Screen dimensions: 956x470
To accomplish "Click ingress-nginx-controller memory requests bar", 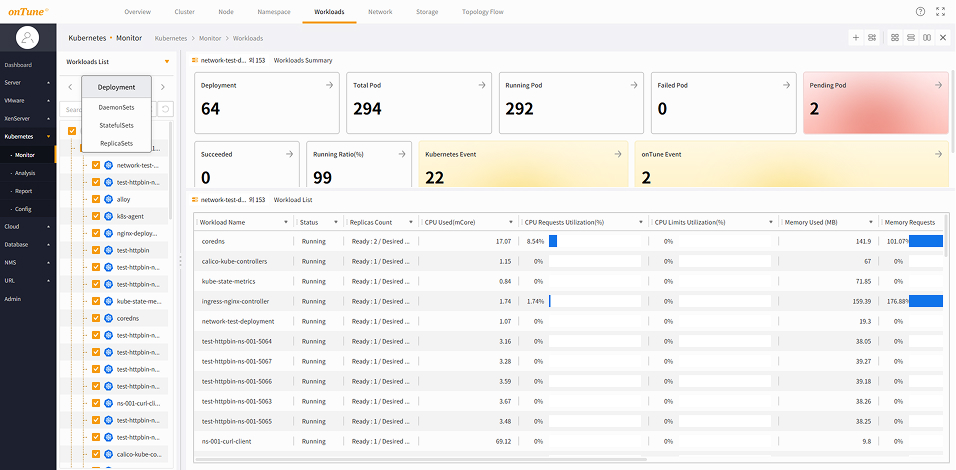I will click(x=926, y=301).
